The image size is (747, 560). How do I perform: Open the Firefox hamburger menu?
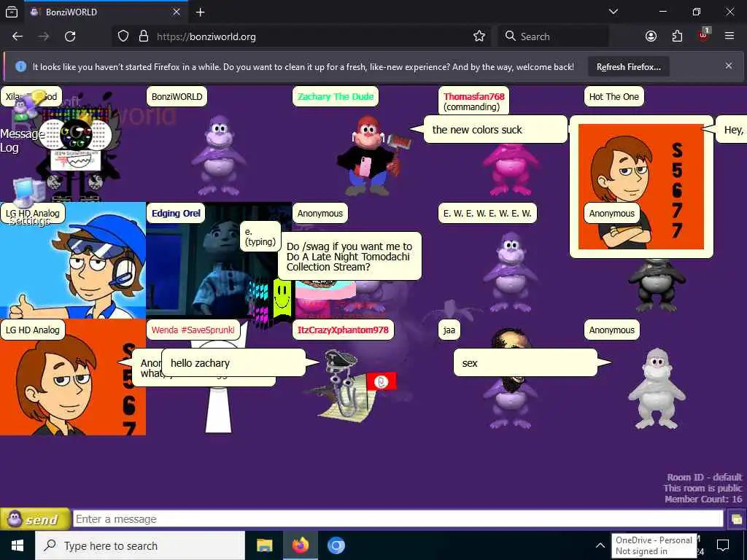coord(729,36)
